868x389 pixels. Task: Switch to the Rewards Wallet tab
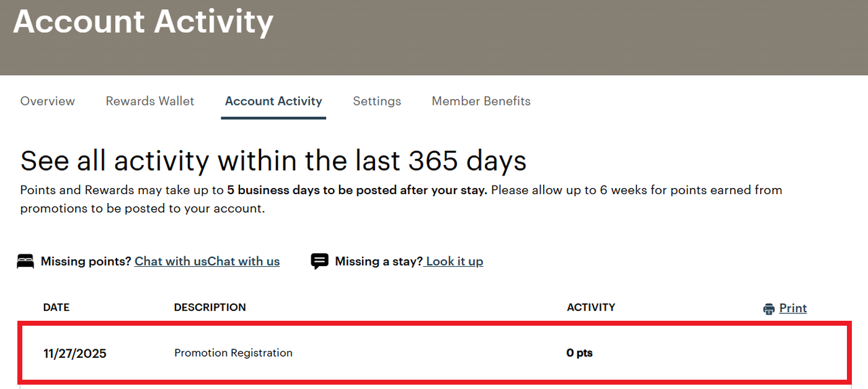tap(150, 101)
